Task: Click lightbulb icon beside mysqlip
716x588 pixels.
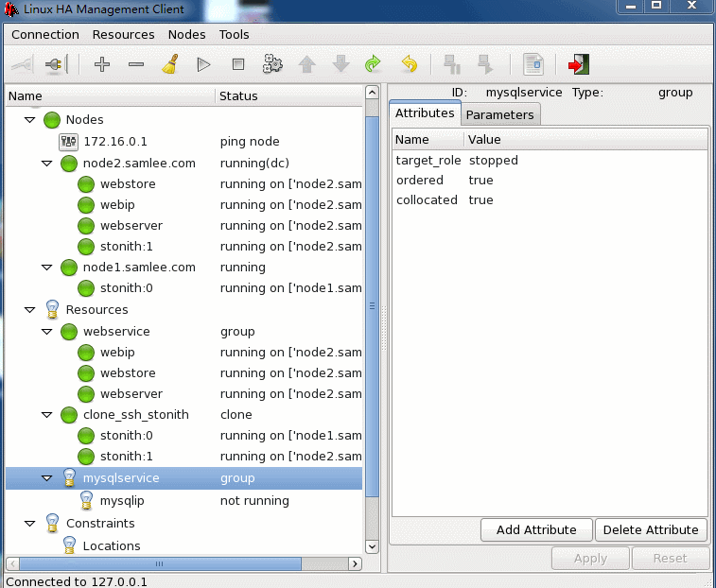Action: (x=86, y=501)
